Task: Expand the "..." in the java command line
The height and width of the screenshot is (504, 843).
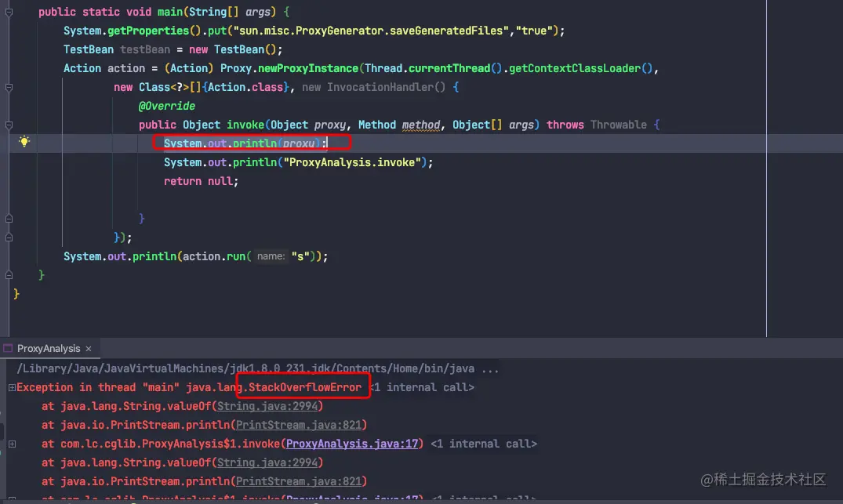Action: tap(490, 368)
